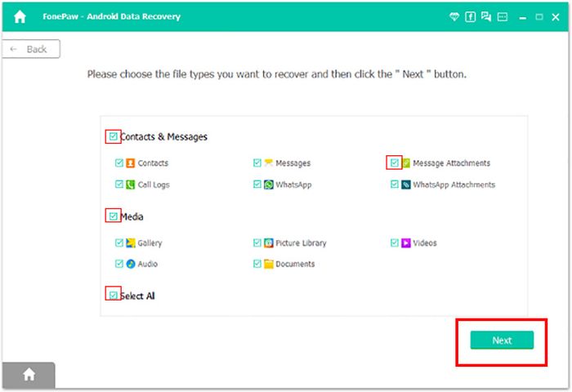Screen dimensions: 572x392
Task: Disable the Call Logs checkbox
Action: (x=119, y=184)
